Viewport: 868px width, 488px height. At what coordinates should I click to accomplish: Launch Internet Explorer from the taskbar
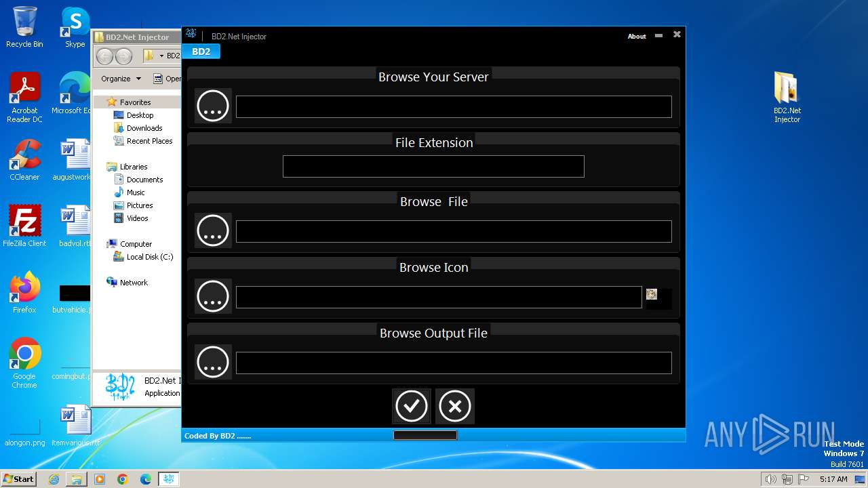coord(54,479)
